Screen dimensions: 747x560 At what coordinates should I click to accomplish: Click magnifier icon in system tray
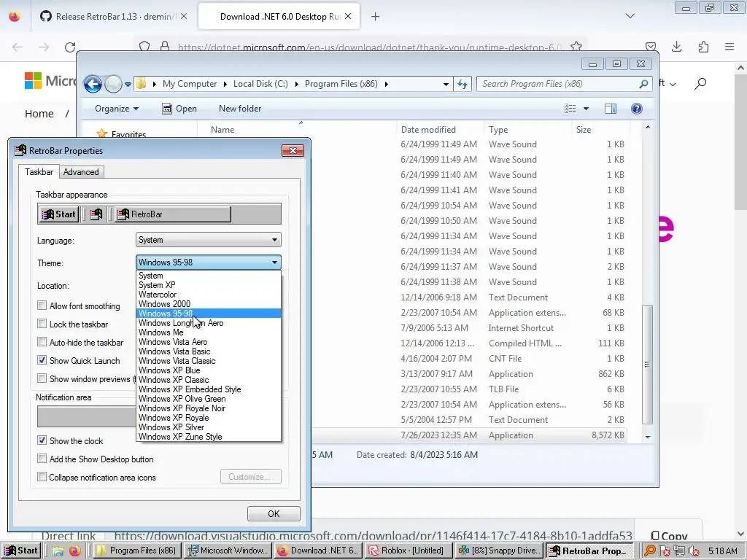(650, 551)
